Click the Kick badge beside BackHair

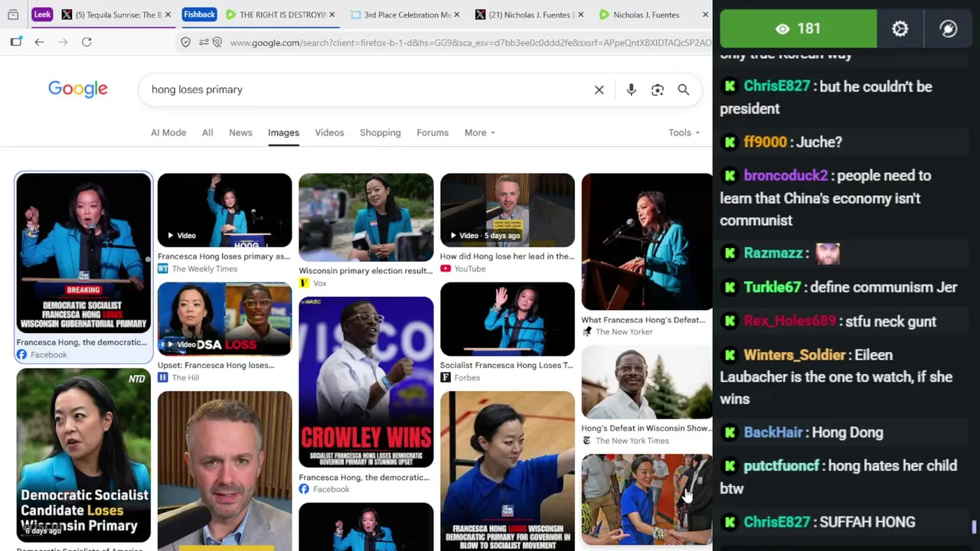point(730,432)
